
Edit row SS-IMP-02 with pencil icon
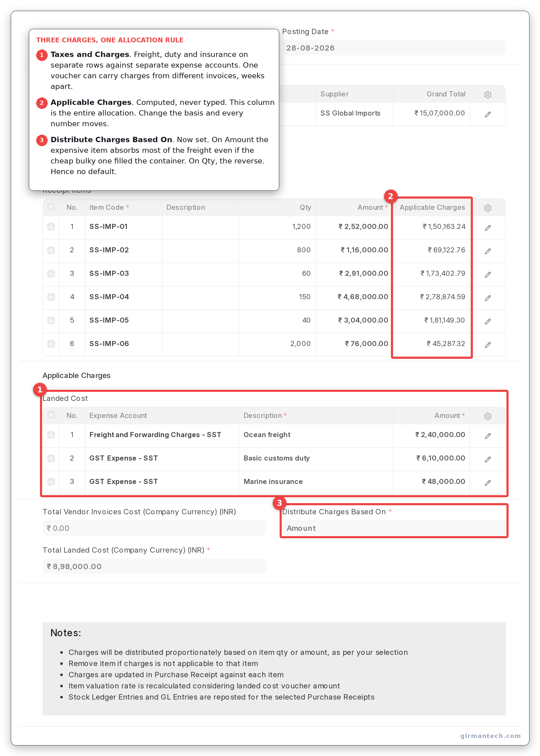(x=488, y=251)
